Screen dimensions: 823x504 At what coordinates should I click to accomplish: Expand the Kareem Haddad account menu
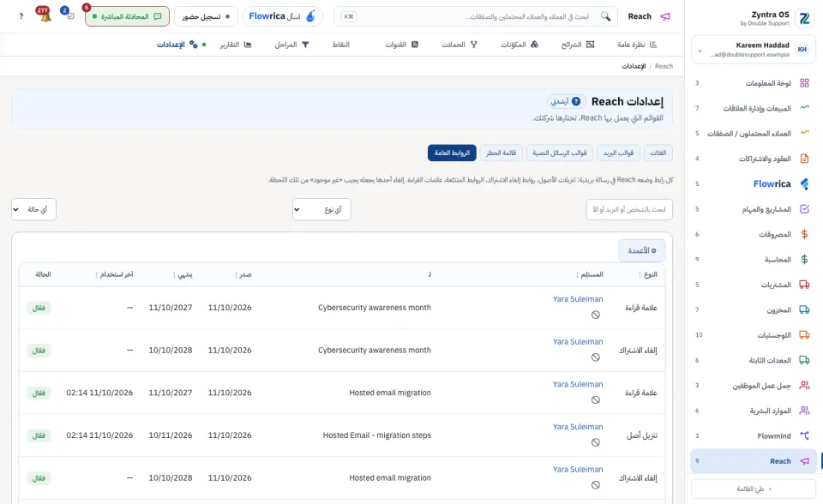click(x=754, y=50)
